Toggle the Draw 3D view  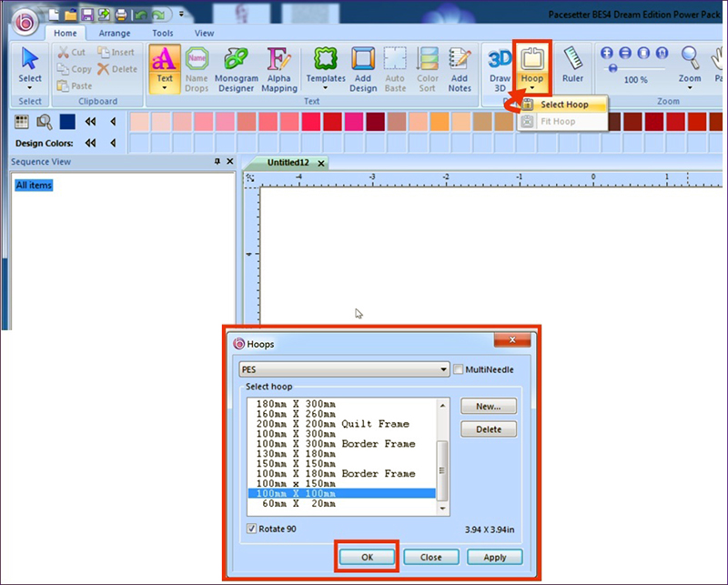pyautogui.click(x=500, y=69)
